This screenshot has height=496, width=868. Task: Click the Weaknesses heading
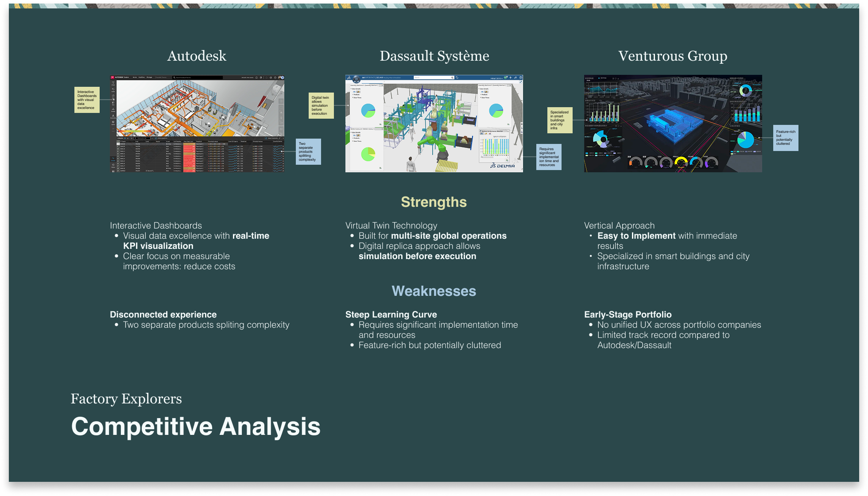(x=434, y=291)
